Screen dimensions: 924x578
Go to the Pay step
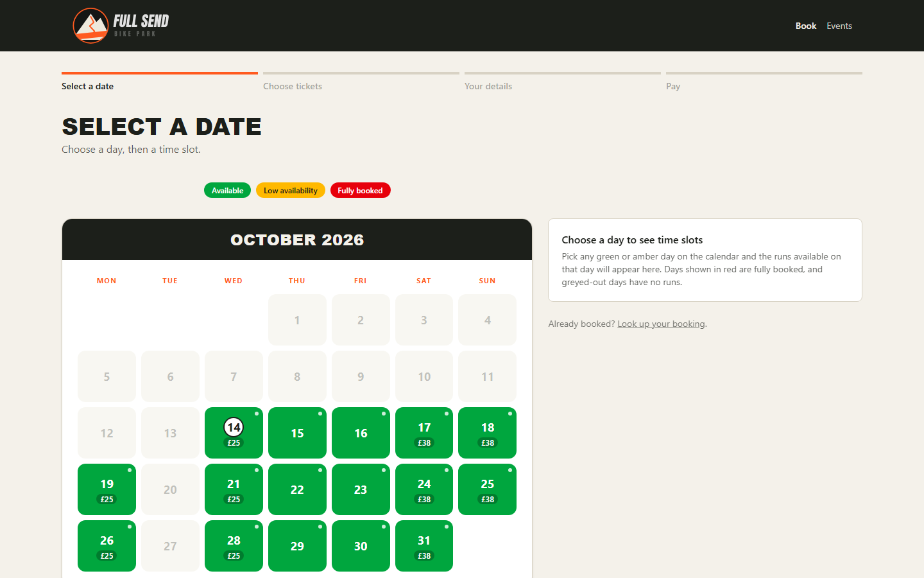(764, 82)
